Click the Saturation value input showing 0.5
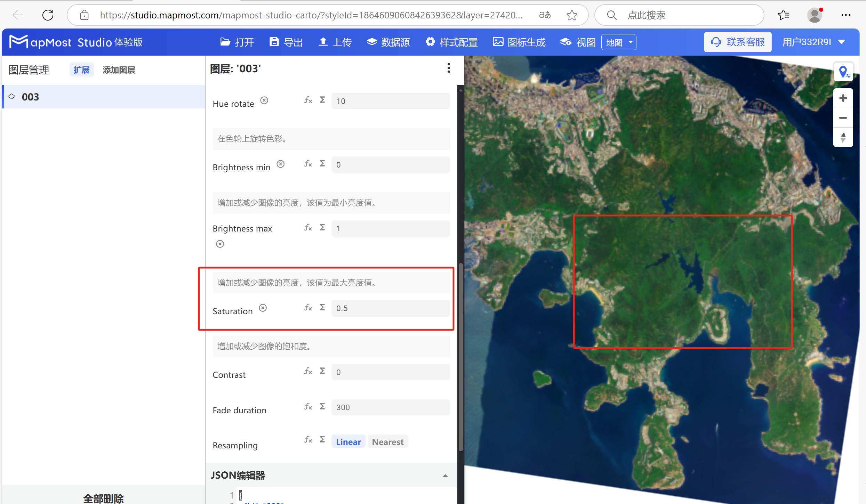Screen dimensions: 866x504 390,308
